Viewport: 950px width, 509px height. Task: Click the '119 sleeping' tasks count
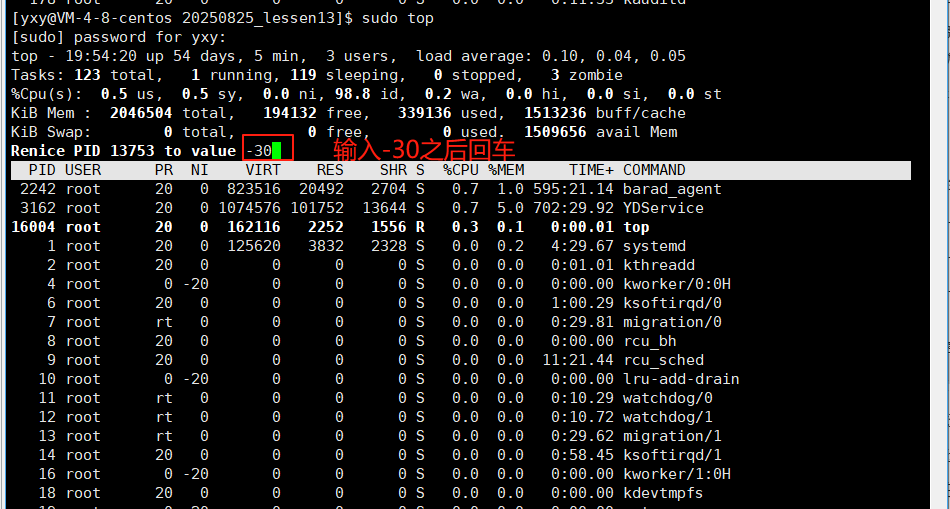(x=344, y=75)
